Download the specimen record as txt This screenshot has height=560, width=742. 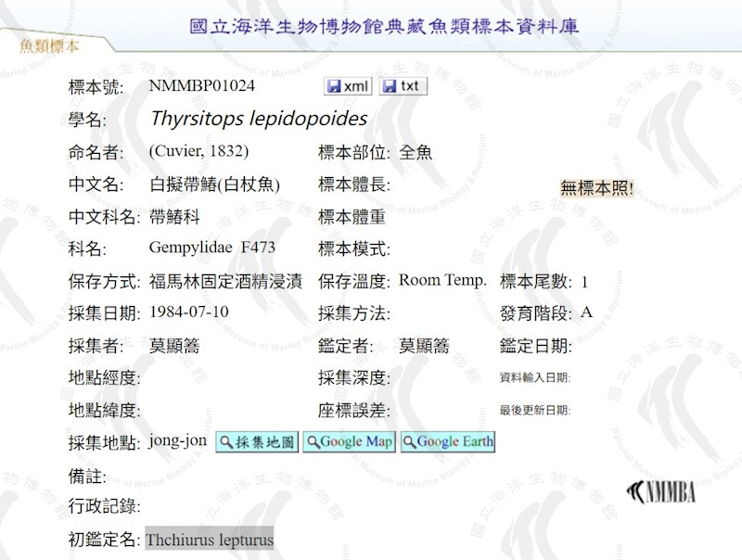click(403, 86)
